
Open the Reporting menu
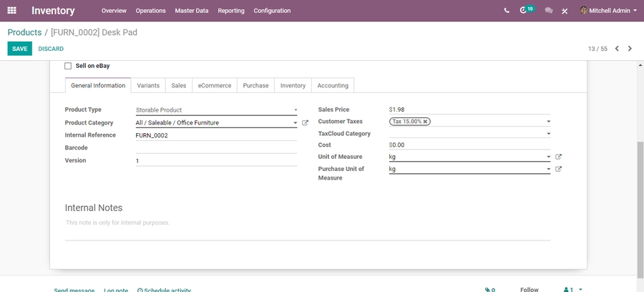[230, 11]
